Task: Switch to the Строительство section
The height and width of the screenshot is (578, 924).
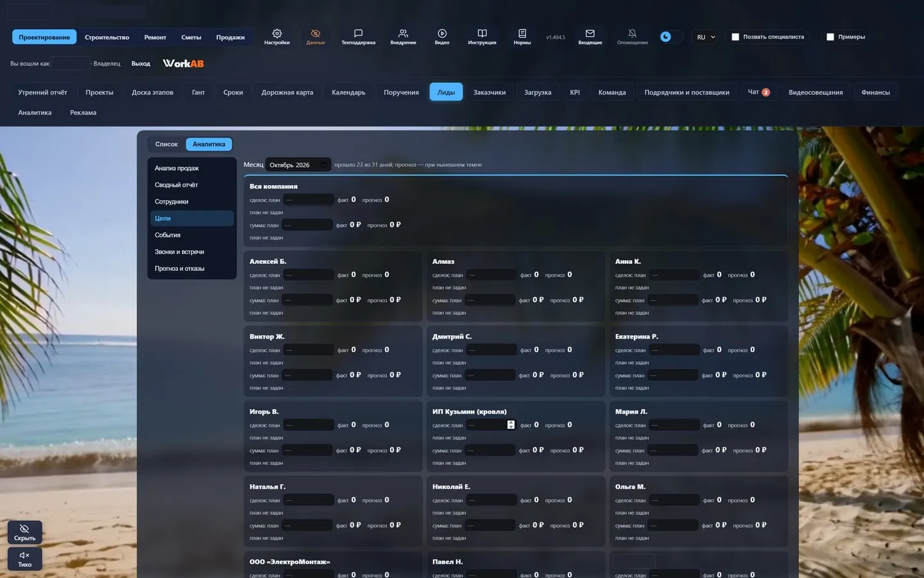Action: coord(107,37)
